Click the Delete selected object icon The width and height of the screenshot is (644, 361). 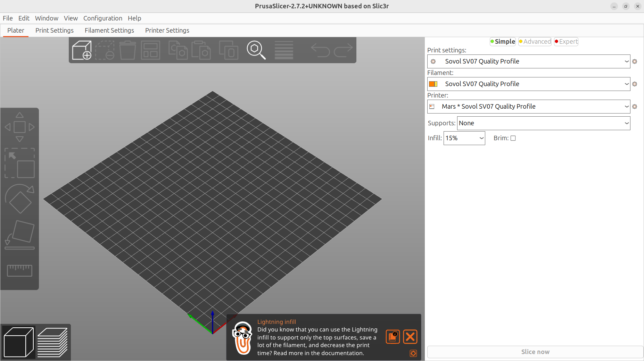[x=105, y=50]
